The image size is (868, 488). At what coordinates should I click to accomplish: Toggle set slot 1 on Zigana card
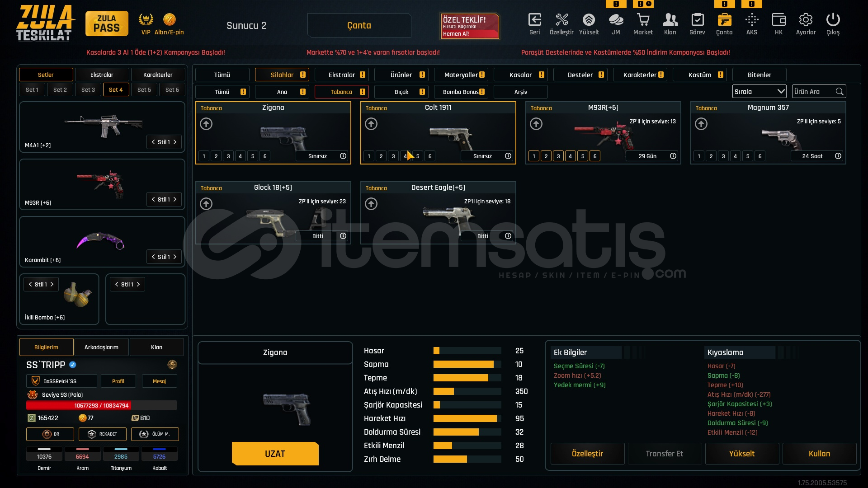point(204,156)
